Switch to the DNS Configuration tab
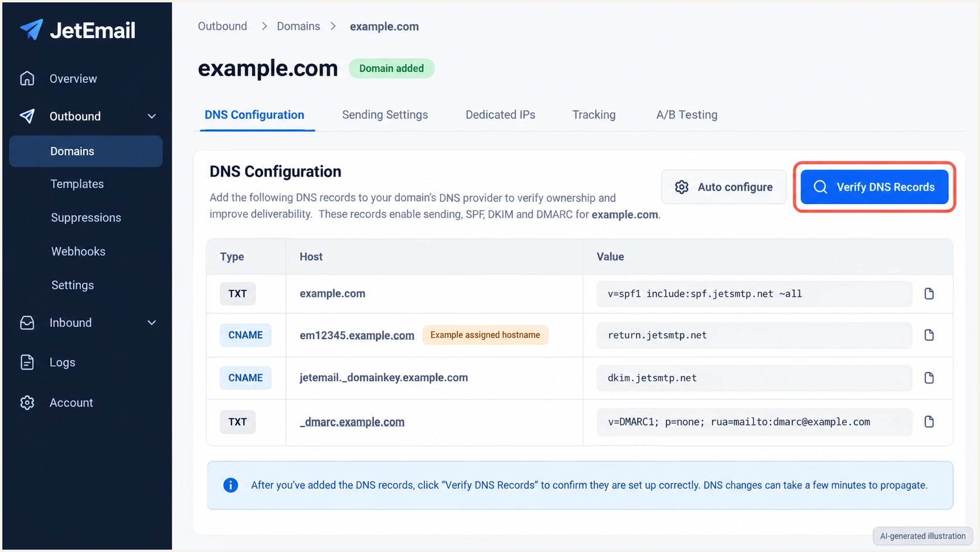This screenshot has width=980, height=552. click(x=254, y=115)
